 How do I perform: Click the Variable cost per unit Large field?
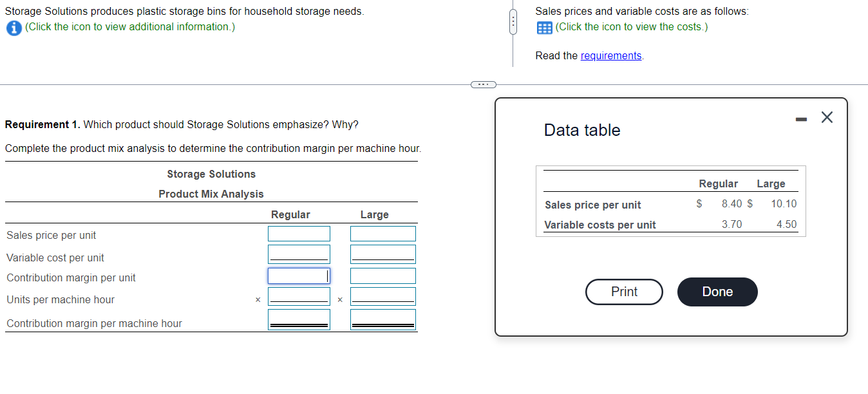click(x=382, y=254)
